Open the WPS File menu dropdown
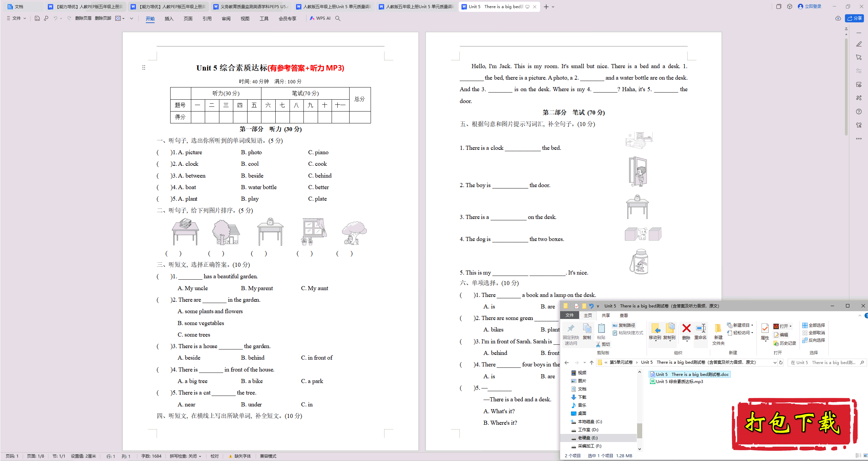This screenshot has height=461, width=868. (16, 18)
